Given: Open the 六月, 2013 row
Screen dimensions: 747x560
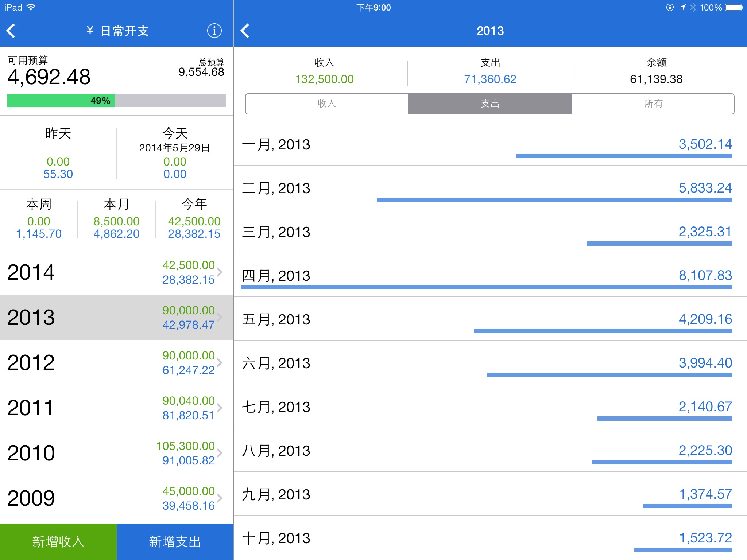Looking at the screenshot, I should point(490,363).
